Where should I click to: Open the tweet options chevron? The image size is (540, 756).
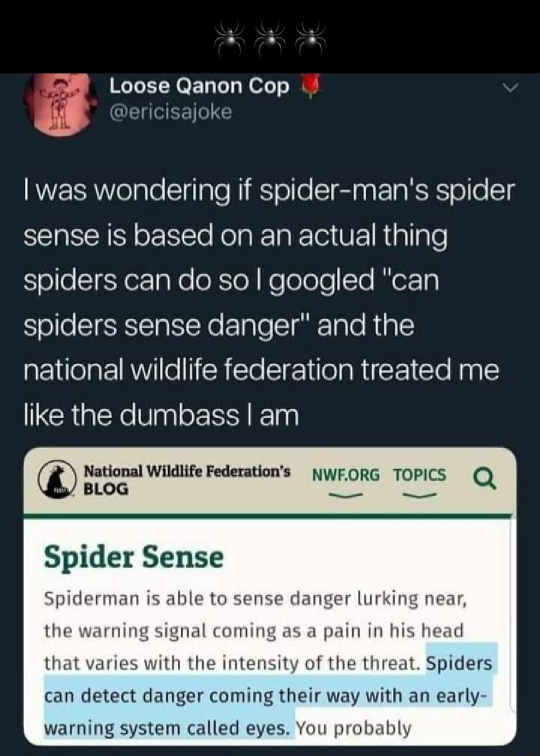click(x=509, y=87)
